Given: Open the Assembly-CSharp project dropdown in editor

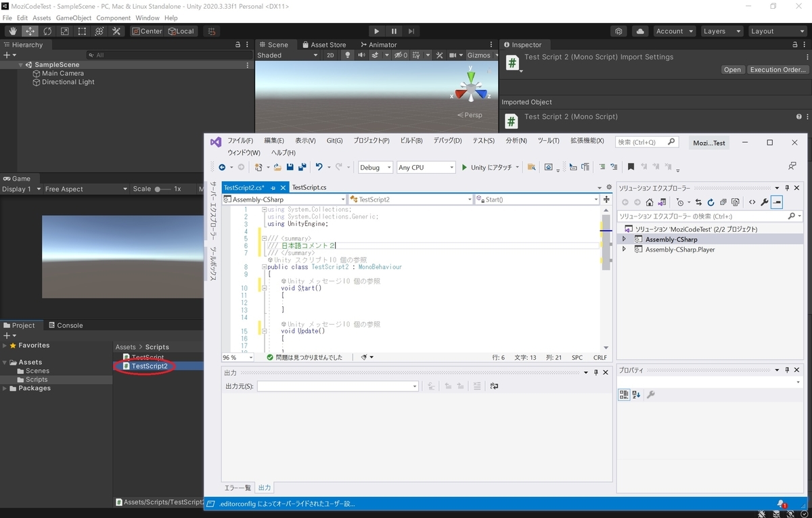Looking at the screenshot, I should (284, 199).
